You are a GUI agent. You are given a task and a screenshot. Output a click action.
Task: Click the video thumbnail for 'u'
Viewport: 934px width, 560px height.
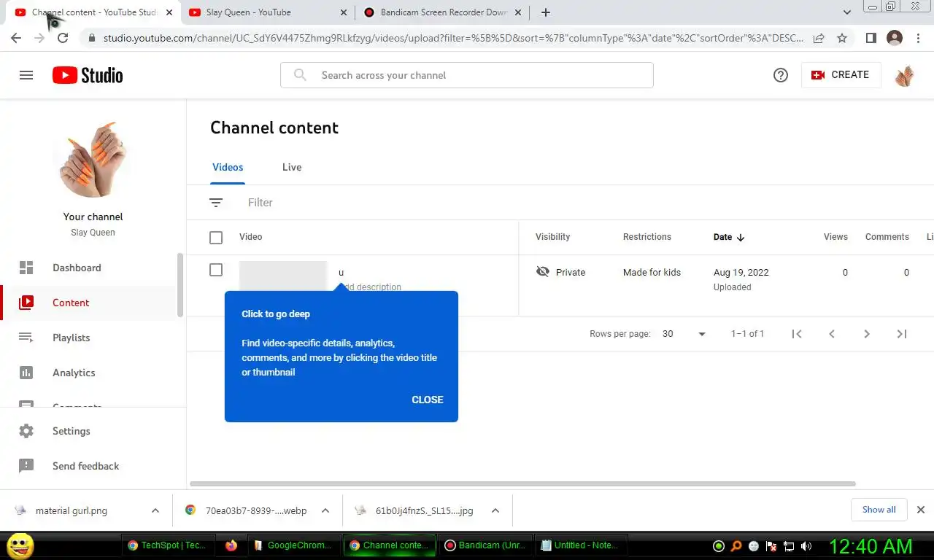click(x=283, y=276)
